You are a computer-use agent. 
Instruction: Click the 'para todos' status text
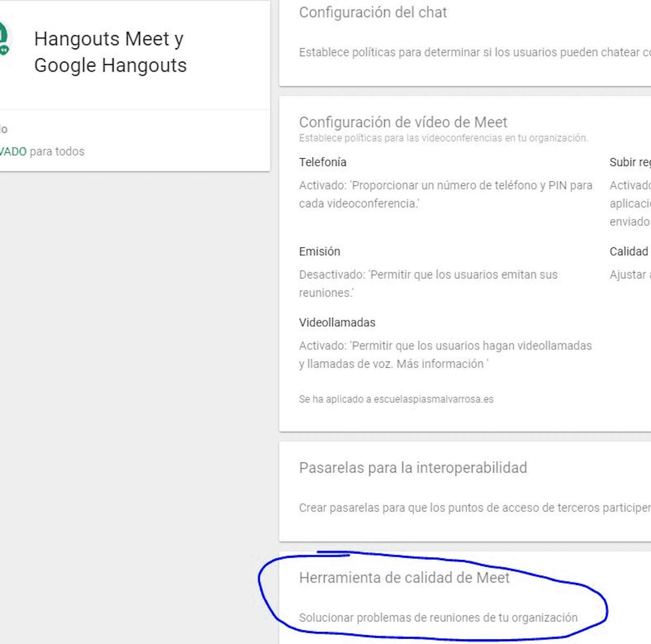point(57,151)
